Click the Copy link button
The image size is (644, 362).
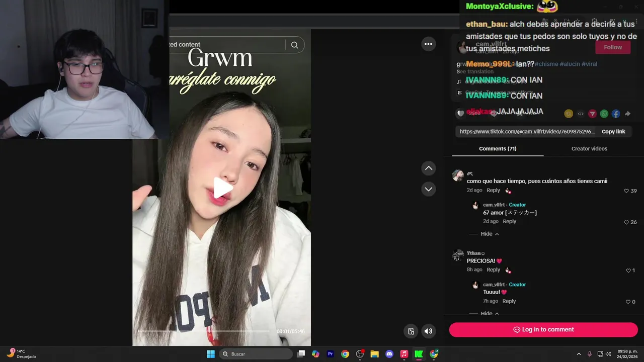pos(613,132)
